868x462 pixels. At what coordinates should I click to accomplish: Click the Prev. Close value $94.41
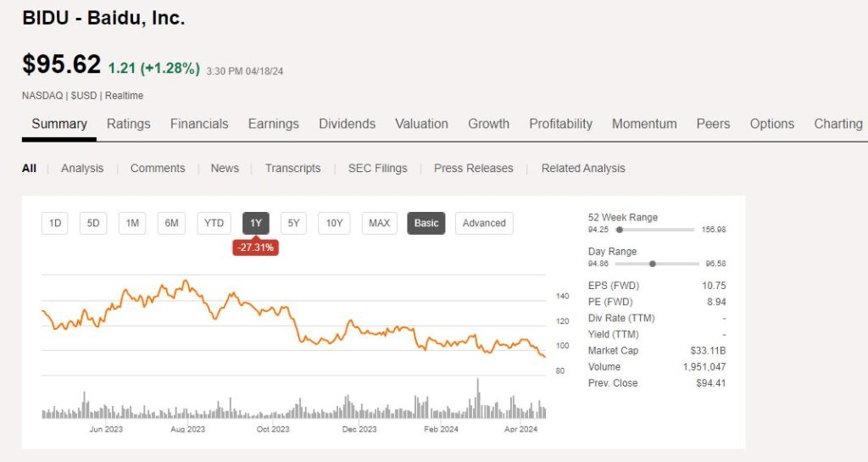click(x=711, y=383)
